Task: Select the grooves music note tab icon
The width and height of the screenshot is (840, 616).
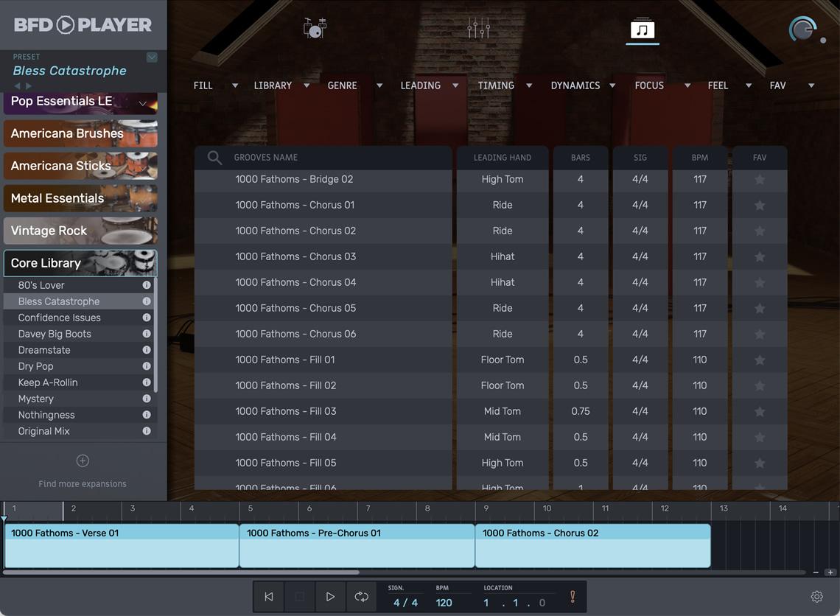Action: 643,29
